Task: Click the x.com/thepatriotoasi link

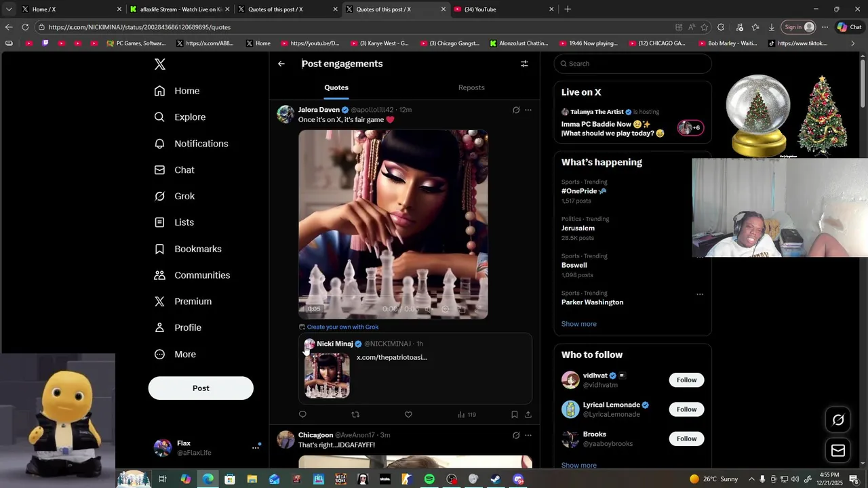Action: (392, 357)
